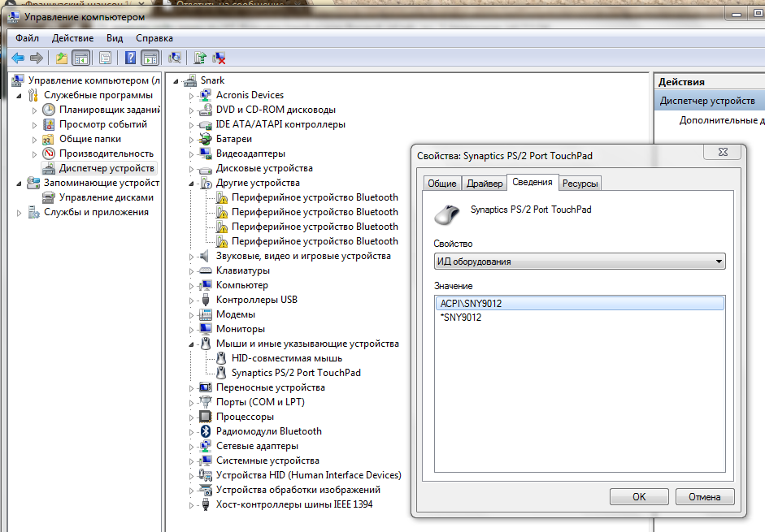This screenshot has height=532, width=765.
Task: Click the blue Help question mark icon
Action: [x=130, y=58]
